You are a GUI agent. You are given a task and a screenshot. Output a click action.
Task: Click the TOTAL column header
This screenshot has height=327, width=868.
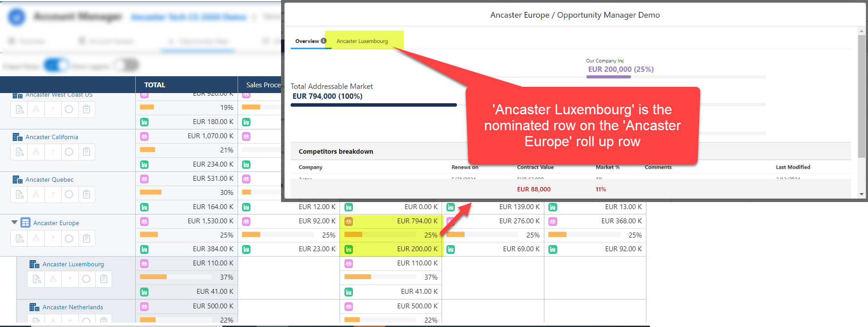pyautogui.click(x=154, y=85)
